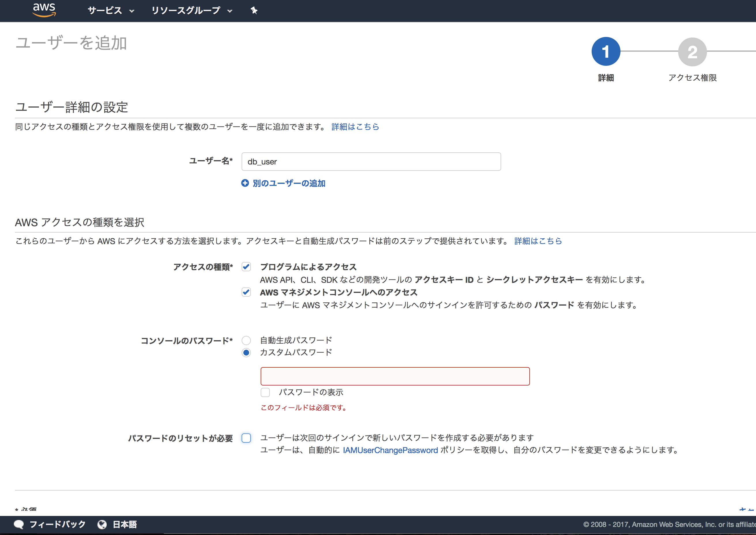Viewport: 756px width, 535px height.
Task: Click フィードバック in the footer
Action: pyautogui.click(x=58, y=524)
